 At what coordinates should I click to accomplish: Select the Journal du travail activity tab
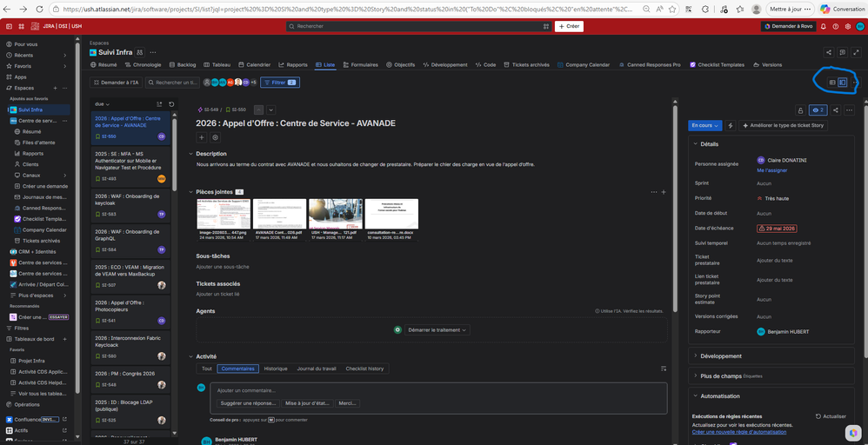(316, 369)
